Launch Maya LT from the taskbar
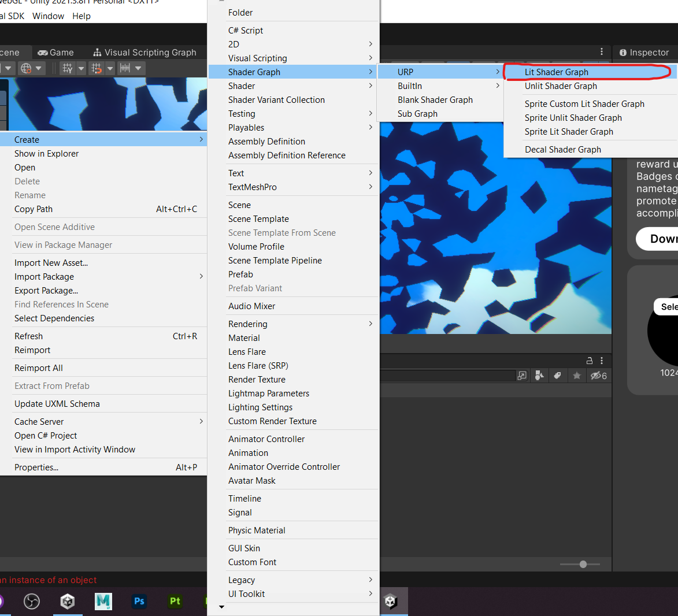Viewport: 678px width, 616px height. (x=103, y=601)
